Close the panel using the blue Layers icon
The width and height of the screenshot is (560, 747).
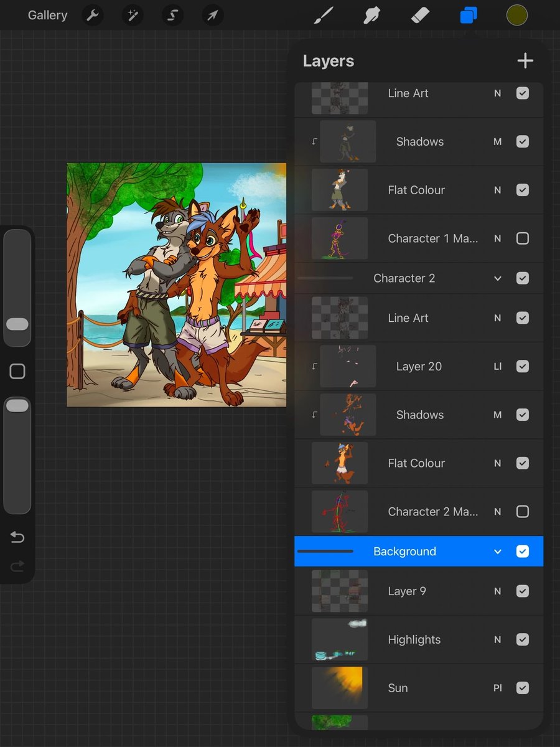469,16
